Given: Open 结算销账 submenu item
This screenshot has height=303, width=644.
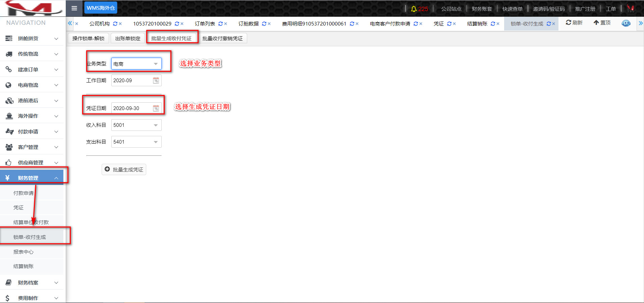Looking at the screenshot, I should (32, 266).
